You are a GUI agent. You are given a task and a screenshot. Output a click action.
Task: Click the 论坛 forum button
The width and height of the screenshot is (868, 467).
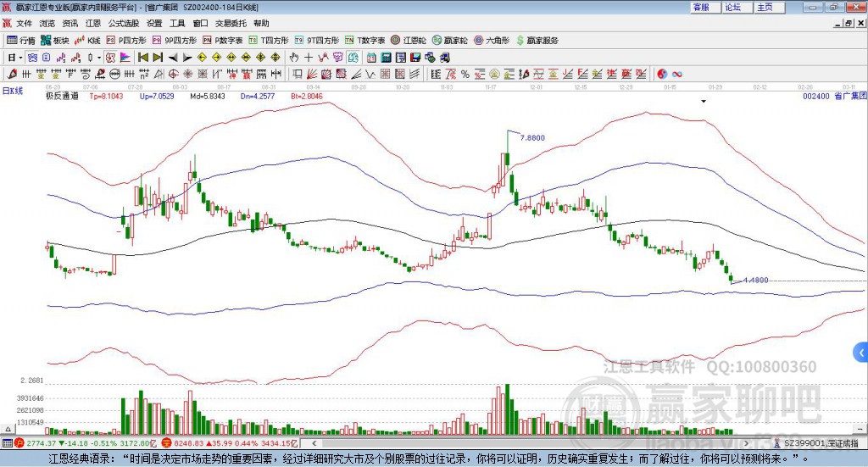click(737, 7)
